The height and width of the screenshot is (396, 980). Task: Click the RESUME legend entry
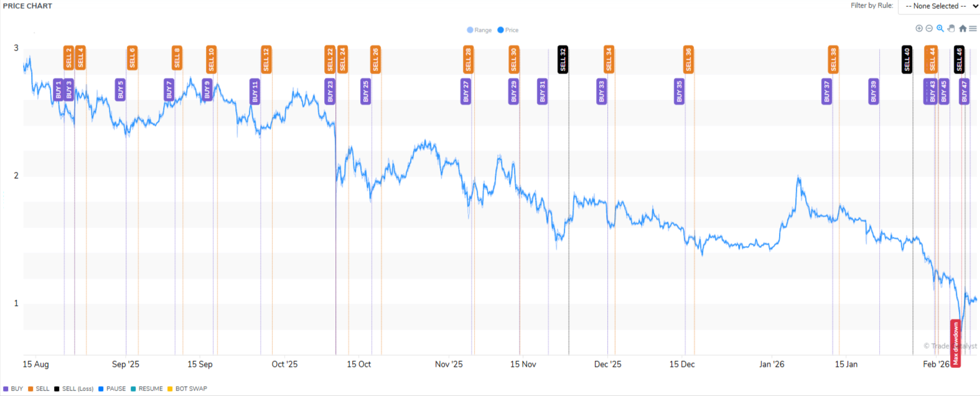[x=150, y=389]
